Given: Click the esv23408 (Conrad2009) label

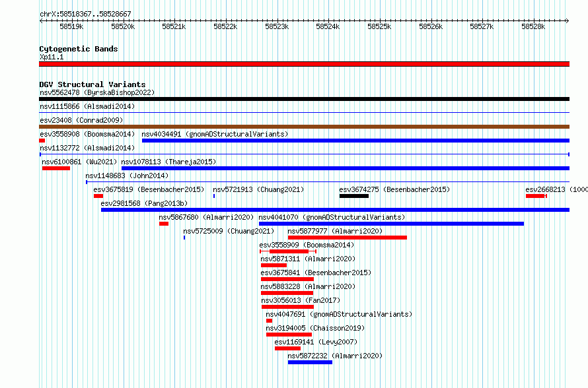Looking at the screenshot, I should pyautogui.click(x=81, y=120).
